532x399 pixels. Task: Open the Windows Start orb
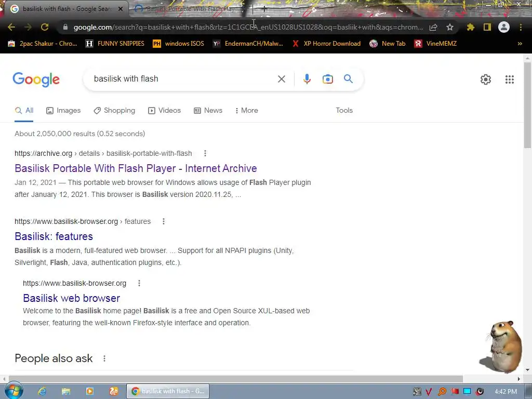[14, 391]
